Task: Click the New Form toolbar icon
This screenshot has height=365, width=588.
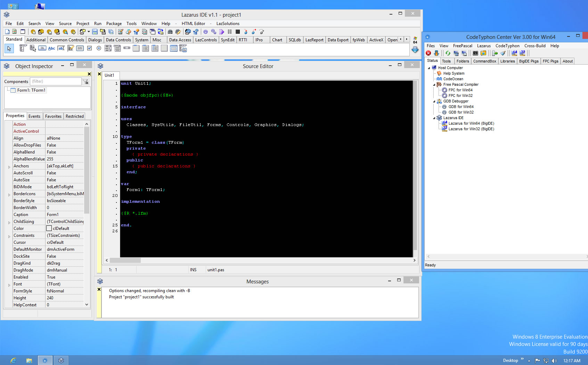Action: click(23, 32)
